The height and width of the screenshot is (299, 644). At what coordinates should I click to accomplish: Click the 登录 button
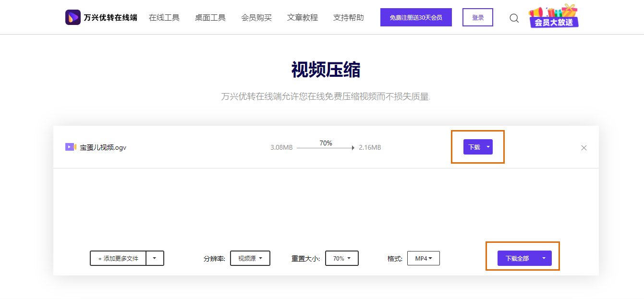[x=477, y=17]
